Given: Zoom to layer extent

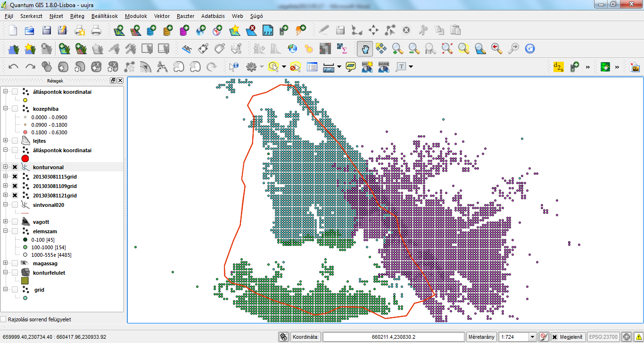Looking at the screenshot, I should (480, 48).
